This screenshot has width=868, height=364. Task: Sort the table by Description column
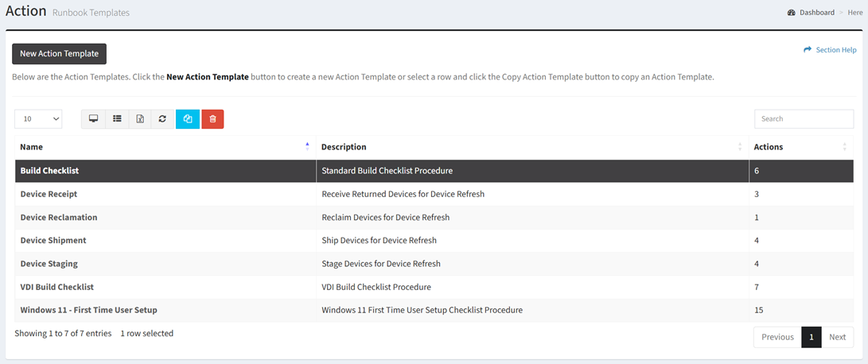click(x=531, y=147)
